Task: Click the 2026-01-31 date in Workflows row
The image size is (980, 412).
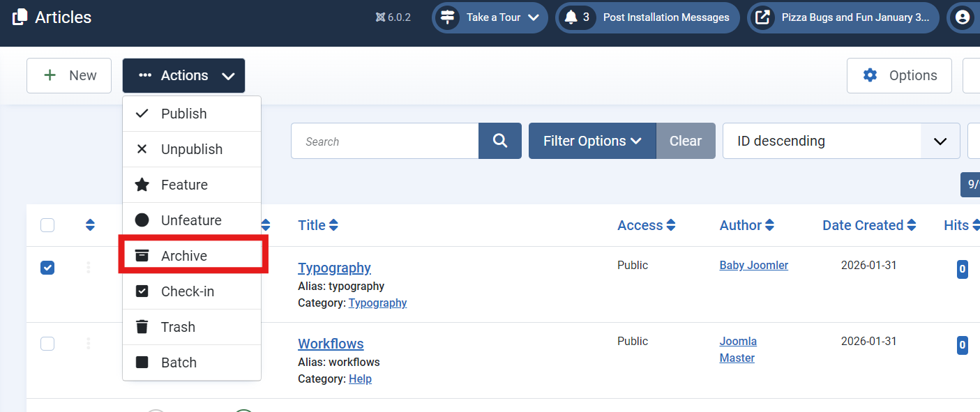Action: (x=869, y=341)
